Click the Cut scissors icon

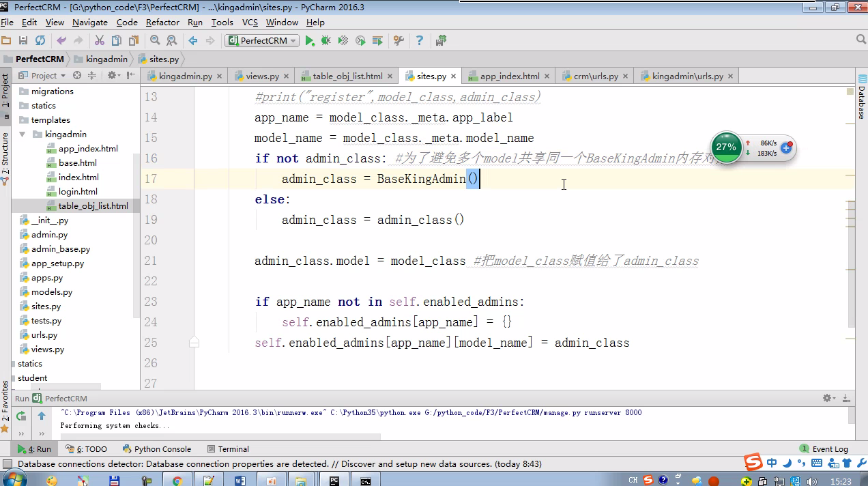tap(100, 41)
